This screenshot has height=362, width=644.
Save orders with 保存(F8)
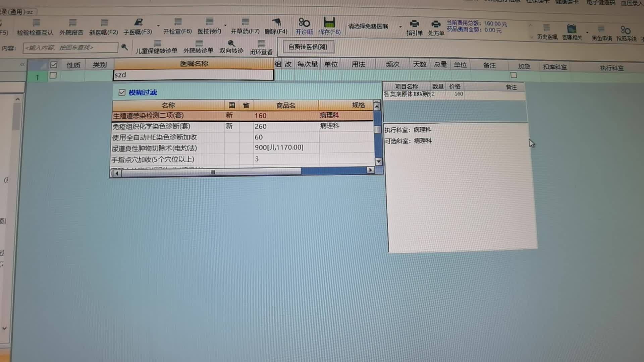[329, 26]
